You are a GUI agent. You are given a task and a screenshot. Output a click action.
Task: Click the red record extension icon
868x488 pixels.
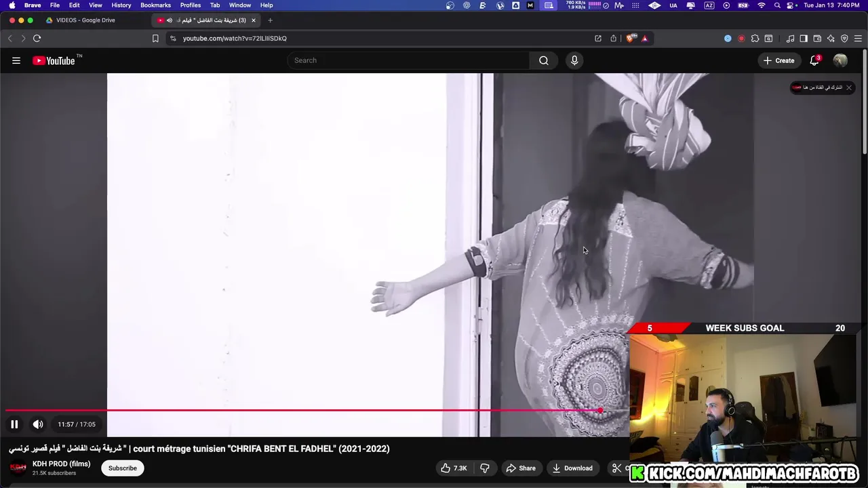click(x=741, y=39)
